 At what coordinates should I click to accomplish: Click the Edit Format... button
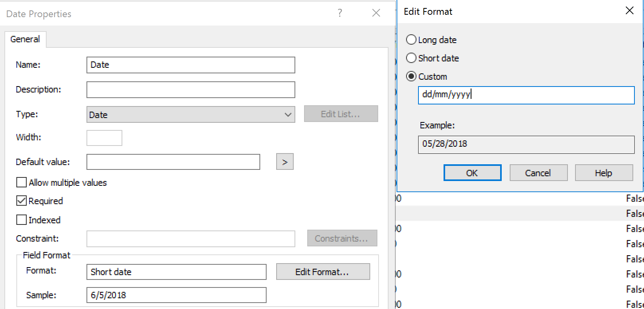[x=322, y=272]
